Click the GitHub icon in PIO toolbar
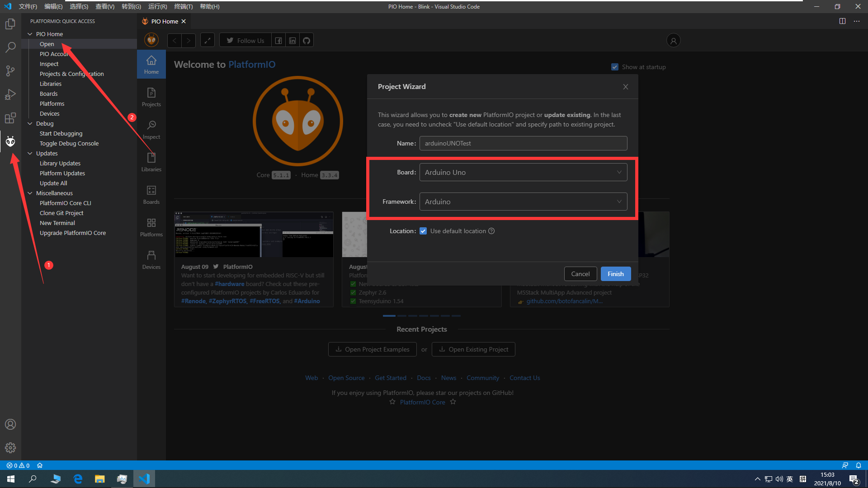Image resolution: width=868 pixels, height=488 pixels. pyautogui.click(x=307, y=41)
